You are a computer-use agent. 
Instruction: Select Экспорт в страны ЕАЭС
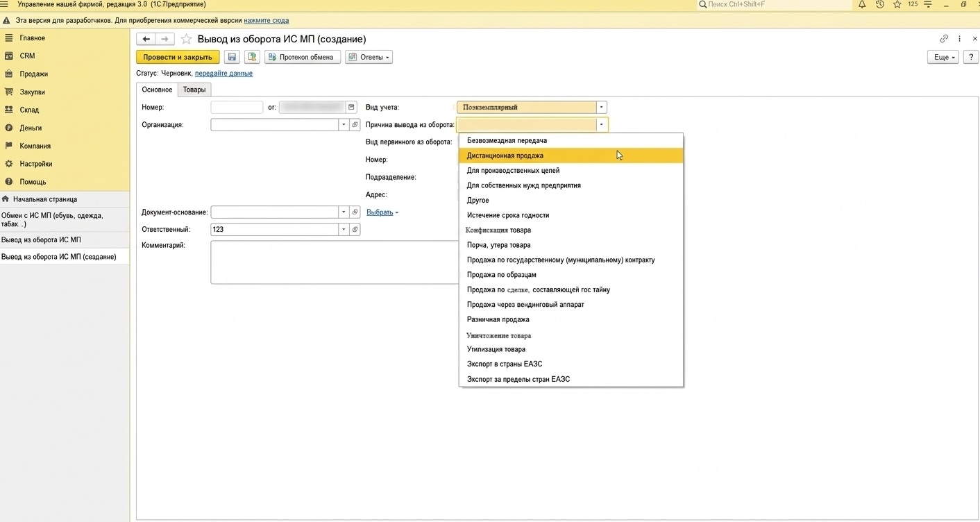click(571, 364)
